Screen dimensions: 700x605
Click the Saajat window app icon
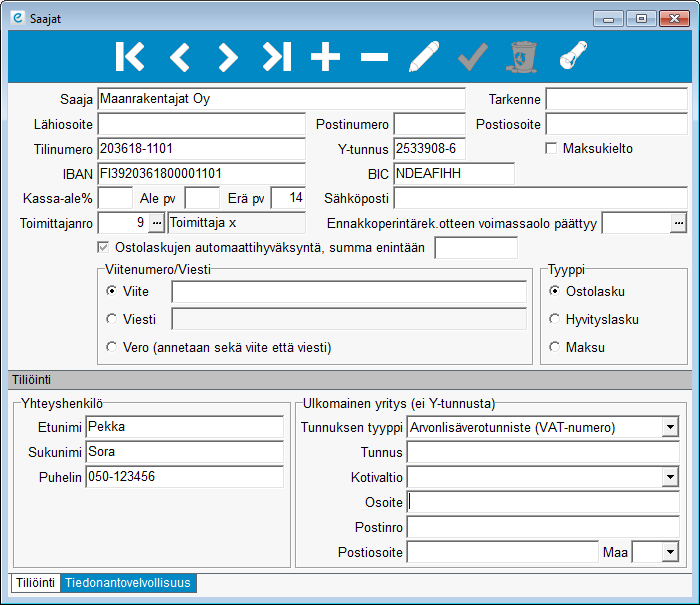point(18,18)
